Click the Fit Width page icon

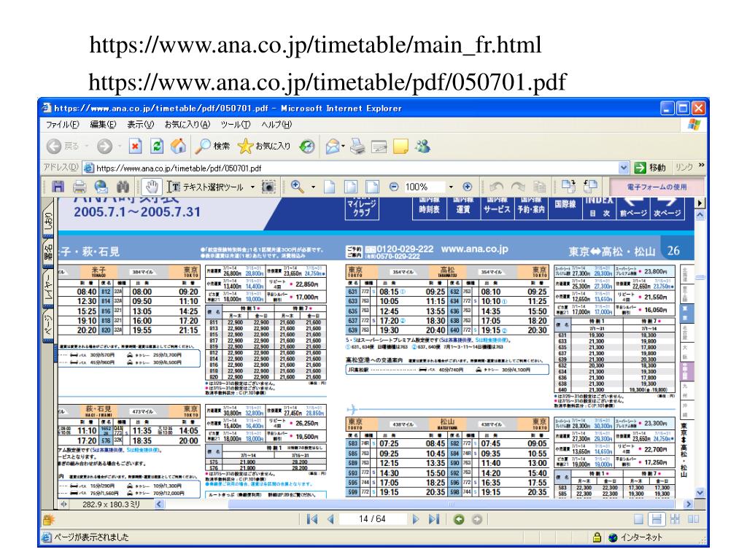(x=372, y=187)
